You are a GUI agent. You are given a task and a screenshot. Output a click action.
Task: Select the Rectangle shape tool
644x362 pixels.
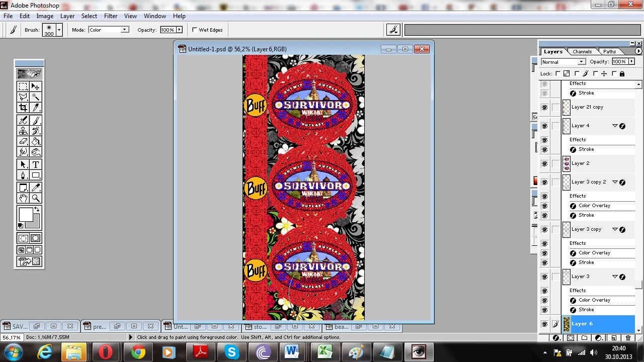[x=36, y=175]
